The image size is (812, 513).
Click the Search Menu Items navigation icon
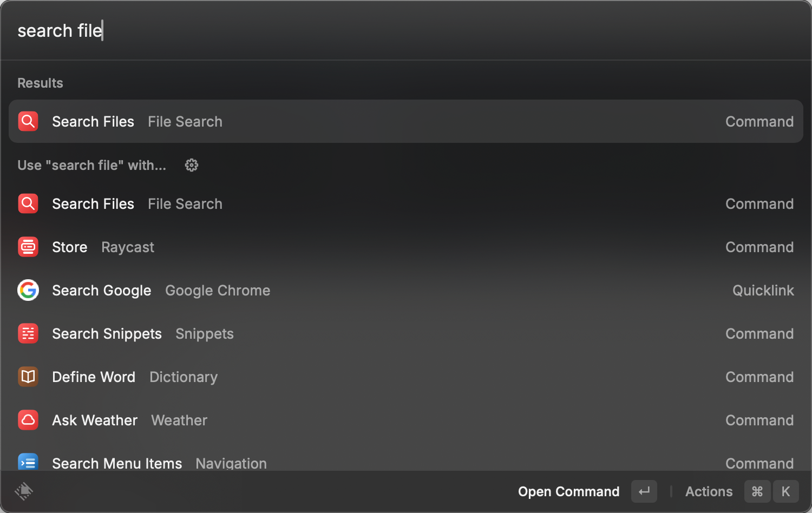[x=28, y=462]
